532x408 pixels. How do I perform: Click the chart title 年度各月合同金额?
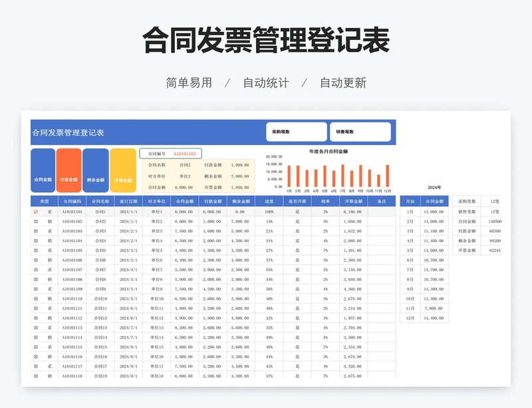[x=329, y=152]
